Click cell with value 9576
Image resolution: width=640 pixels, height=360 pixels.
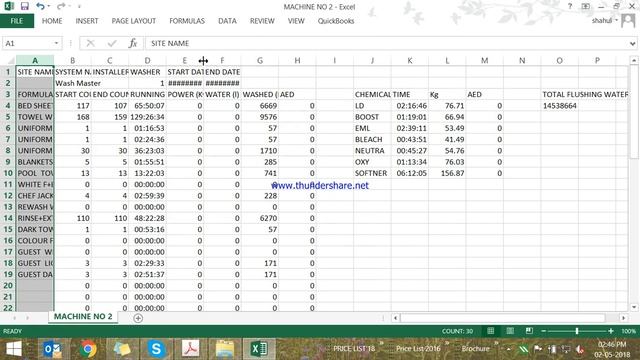pyautogui.click(x=260, y=117)
